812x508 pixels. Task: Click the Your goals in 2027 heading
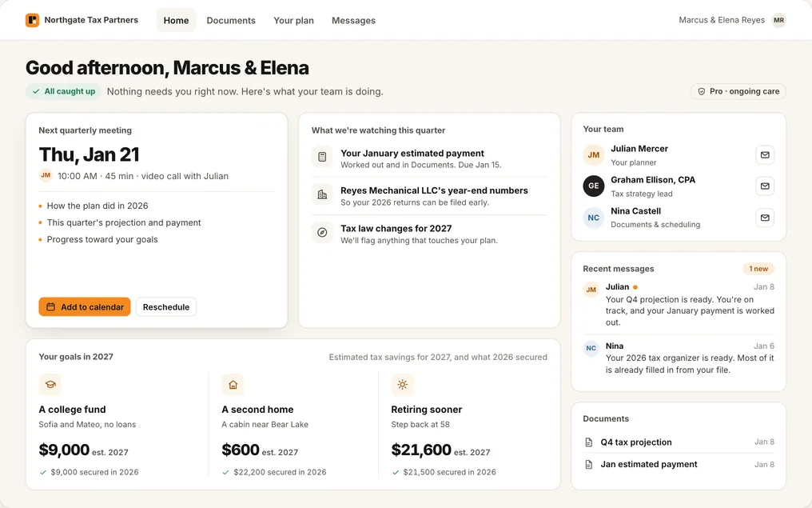tap(76, 357)
